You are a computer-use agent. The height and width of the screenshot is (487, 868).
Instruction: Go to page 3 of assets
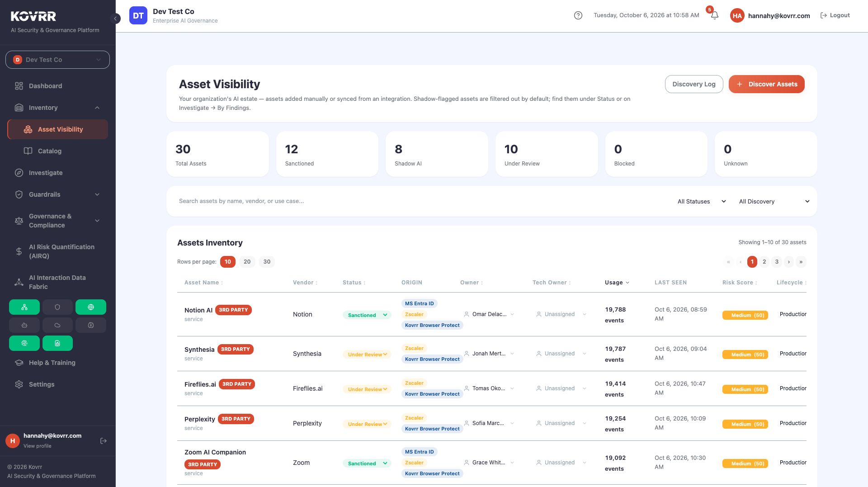click(x=777, y=262)
